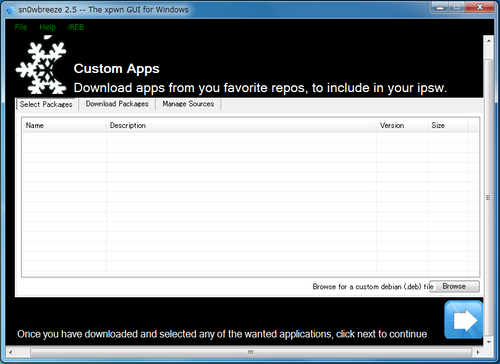The image size is (500, 364).
Task: Click the horizontal scrollbar thumb
Action: coord(251,352)
